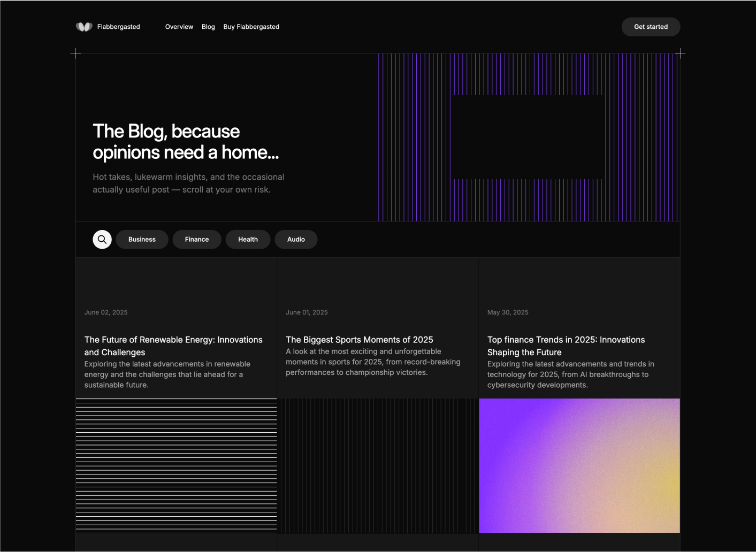
Task: Click the sports moments post description text
Action: [373, 362]
